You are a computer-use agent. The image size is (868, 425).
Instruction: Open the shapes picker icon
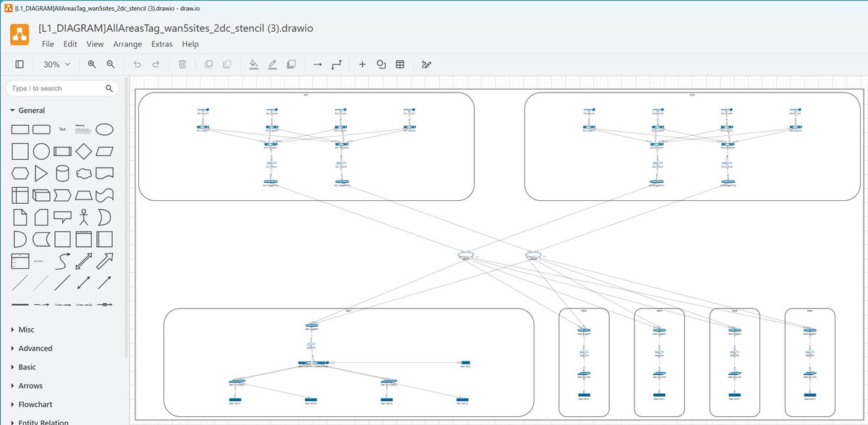381,64
